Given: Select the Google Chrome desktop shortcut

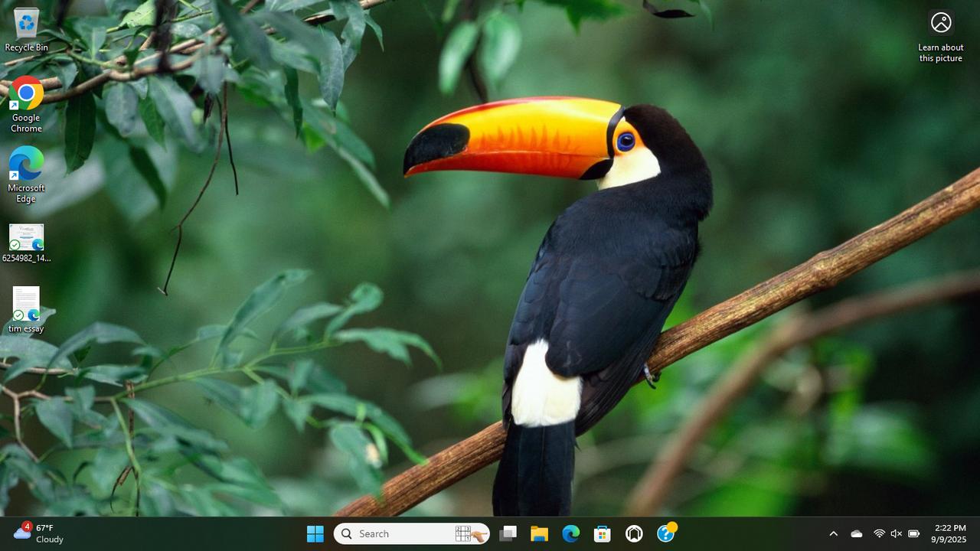Looking at the screenshot, I should (26, 102).
